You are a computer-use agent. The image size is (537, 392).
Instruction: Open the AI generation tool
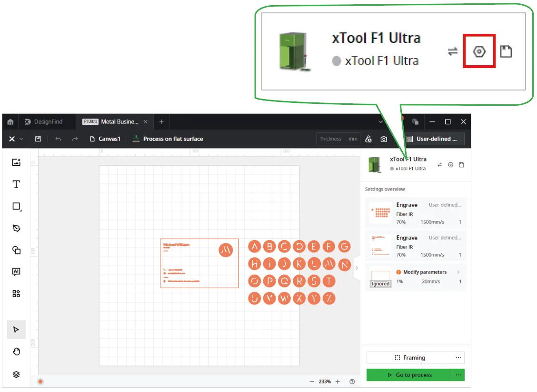point(16,271)
